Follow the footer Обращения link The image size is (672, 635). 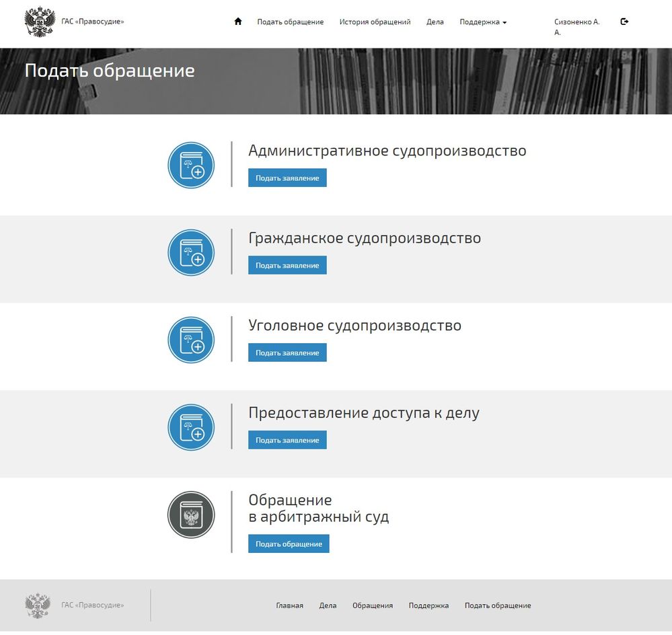[372, 605]
